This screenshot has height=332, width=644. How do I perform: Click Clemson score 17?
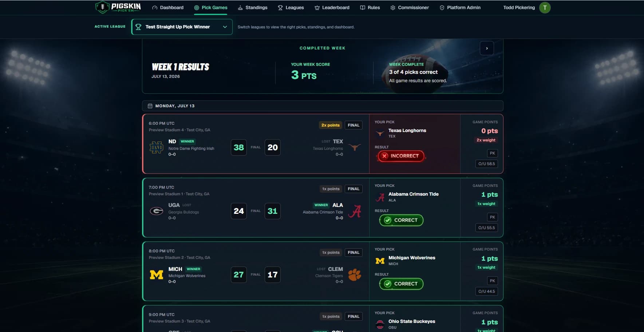click(273, 275)
